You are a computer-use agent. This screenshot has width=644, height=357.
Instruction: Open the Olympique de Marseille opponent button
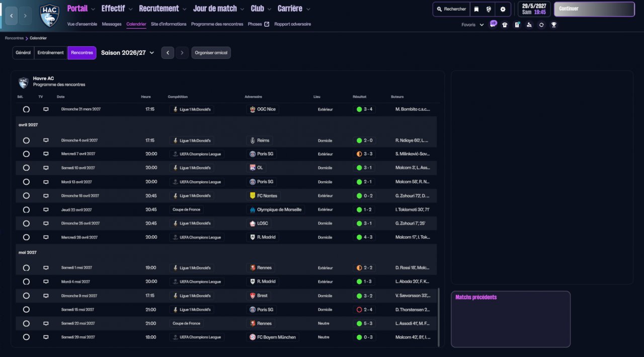(x=276, y=209)
